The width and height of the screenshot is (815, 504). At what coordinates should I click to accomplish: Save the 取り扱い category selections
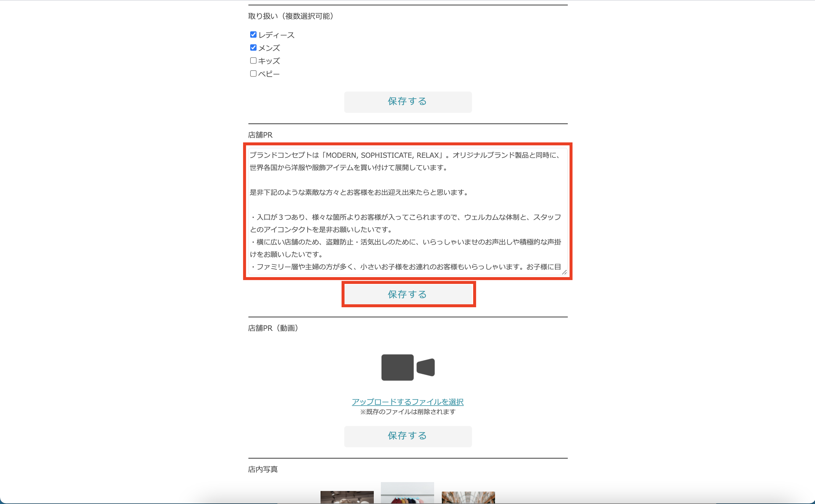coord(408,102)
